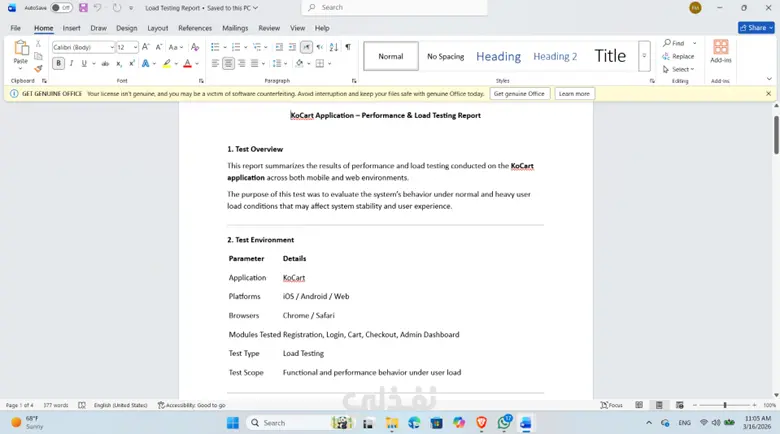Apply Text Effects icon
780x434 pixels.
click(145, 63)
